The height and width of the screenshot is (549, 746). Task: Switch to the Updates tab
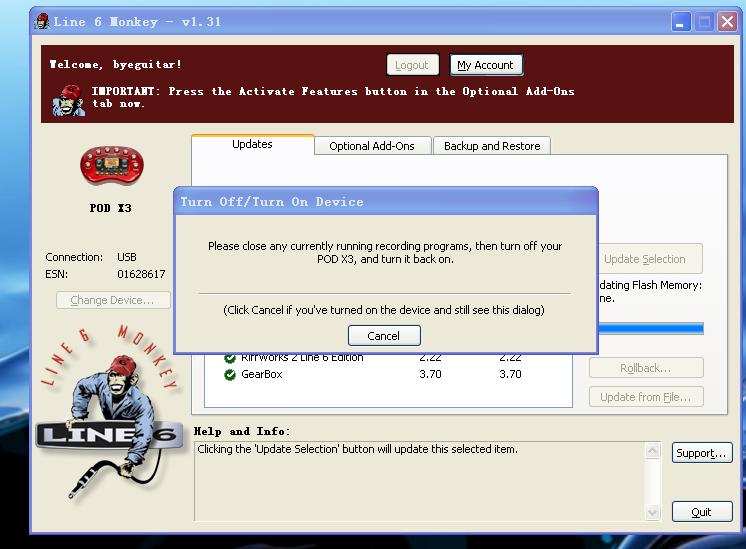pyautogui.click(x=252, y=144)
